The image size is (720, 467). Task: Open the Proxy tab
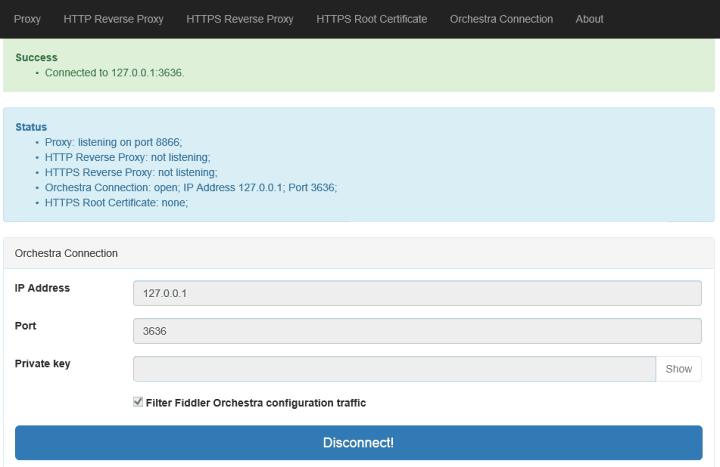[x=27, y=19]
